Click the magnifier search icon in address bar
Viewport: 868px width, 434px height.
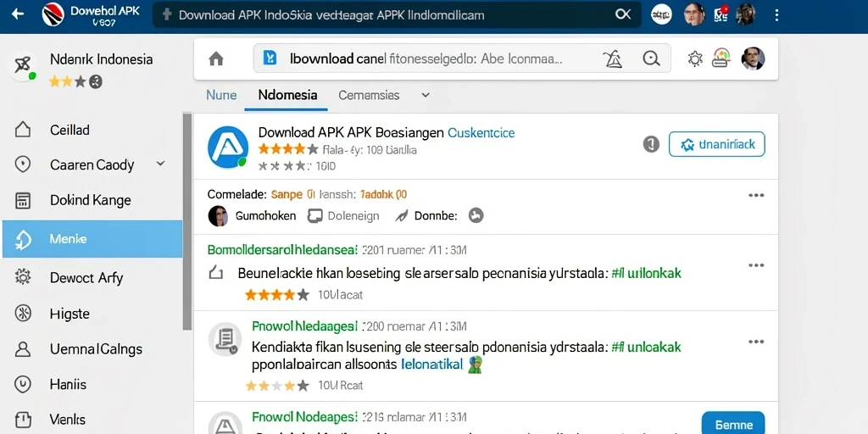click(650, 58)
